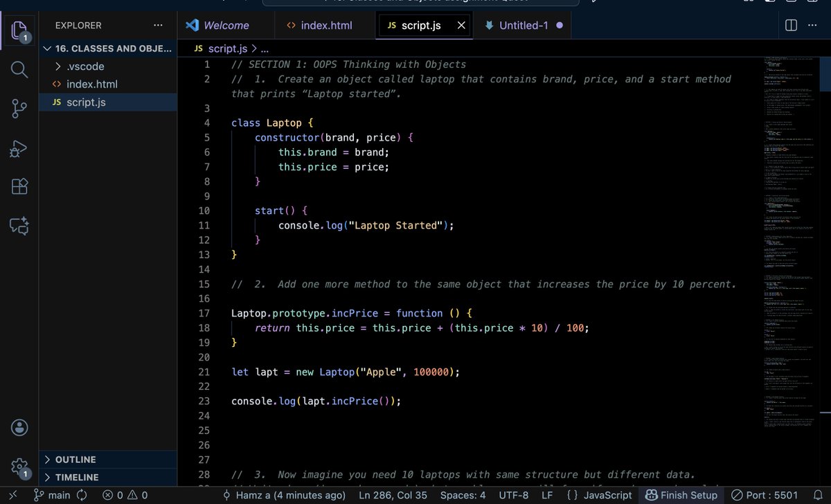Click the synchronize changes icon beside main
Image resolution: width=831 pixels, height=504 pixels.
coord(82,495)
